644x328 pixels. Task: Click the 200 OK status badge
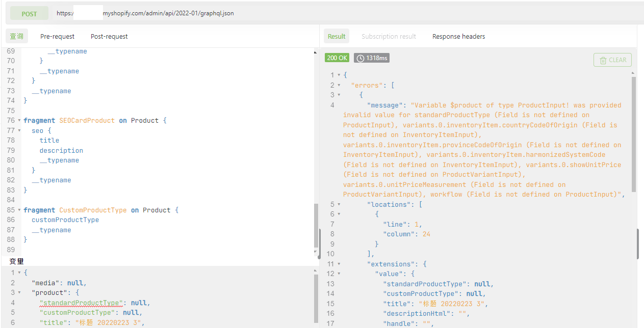(x=337, y=58)
